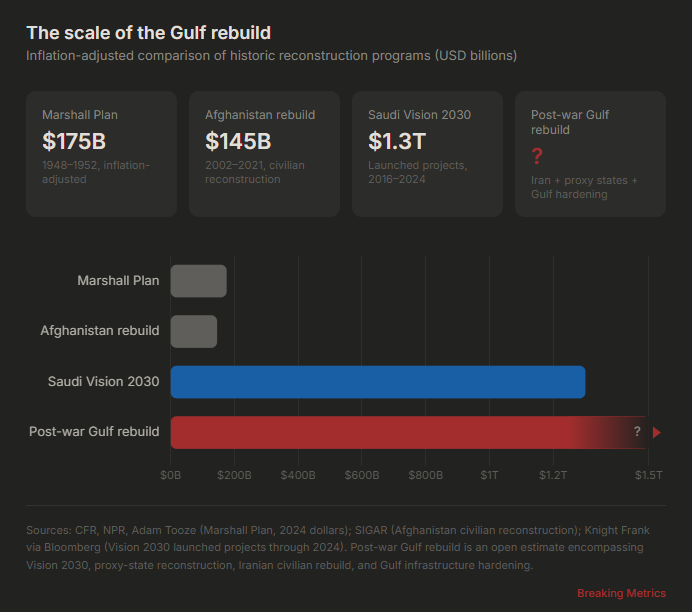The width and height of the screenshot is (692, 612).
Task: Select the Saudi Vision 2030 stat card
Action: click(x=427, y=154)
